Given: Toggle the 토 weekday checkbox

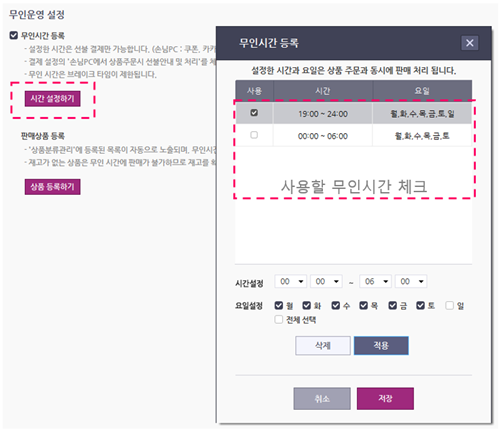Looking at the screenshot, I should 420,305.
